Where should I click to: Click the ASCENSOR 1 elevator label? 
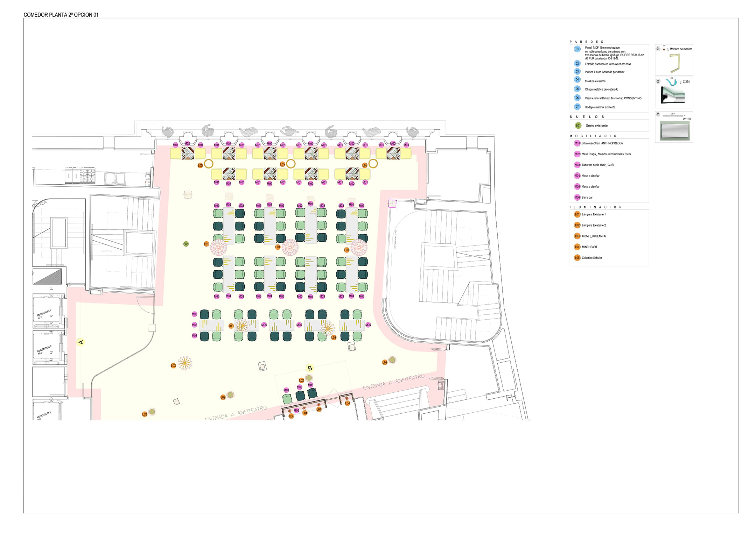[44, 313]
